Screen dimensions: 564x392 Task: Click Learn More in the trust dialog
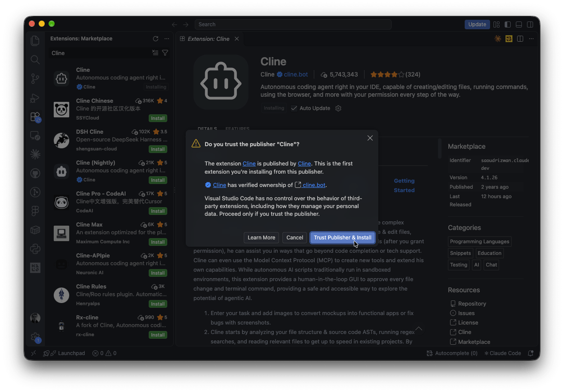point(261,238)
